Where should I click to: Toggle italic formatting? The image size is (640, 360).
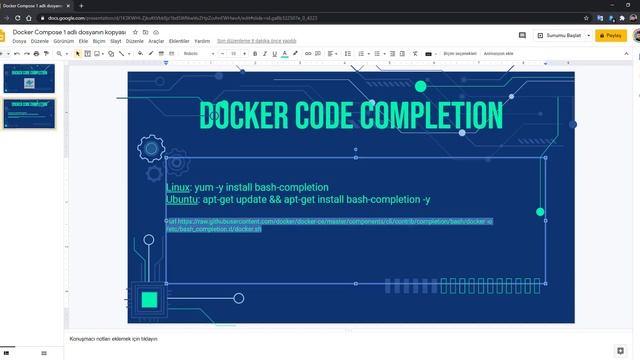click(x=265, y=53)
